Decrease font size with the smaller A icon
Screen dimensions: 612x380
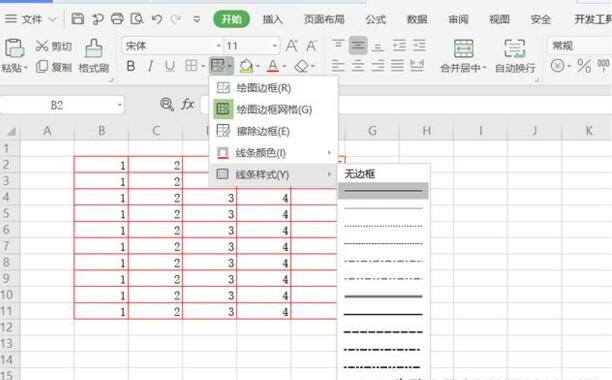click(x=311, y=46)
